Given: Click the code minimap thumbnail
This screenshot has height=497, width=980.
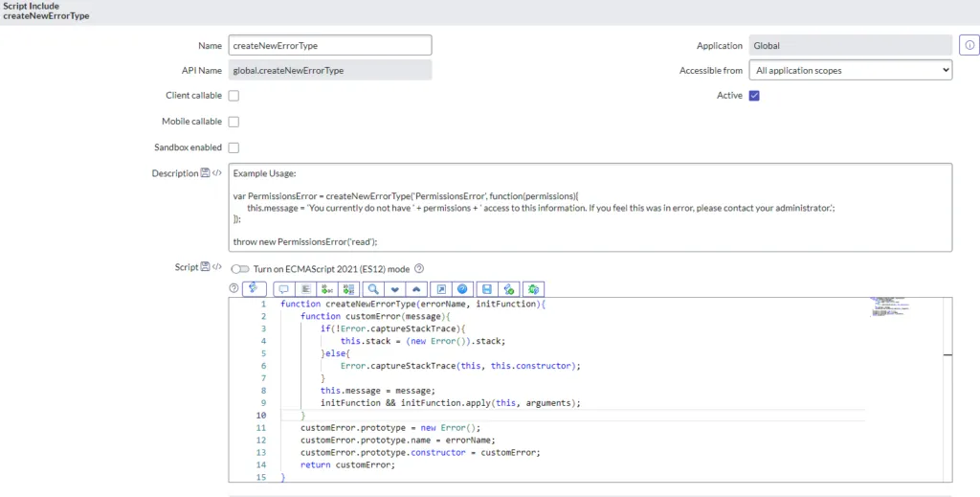Looking at the screenshot, I should tap(889, 307).
